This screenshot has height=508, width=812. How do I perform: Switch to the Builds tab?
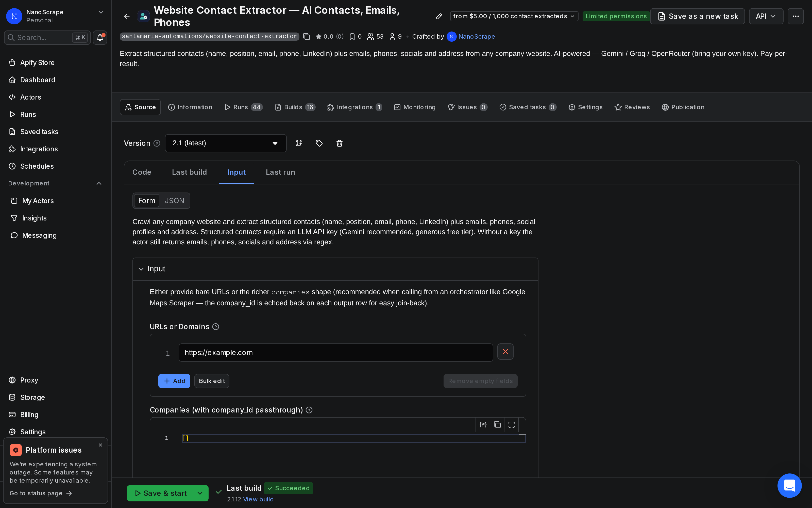[x=295, y=107]
